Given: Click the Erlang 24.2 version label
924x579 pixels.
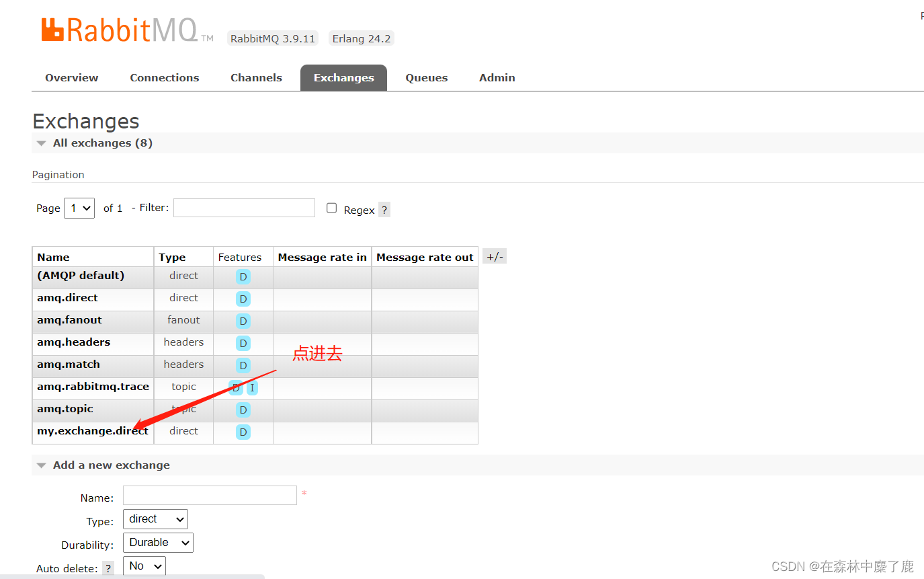Looking at the screenshot, I should click(x=362, y=38).
